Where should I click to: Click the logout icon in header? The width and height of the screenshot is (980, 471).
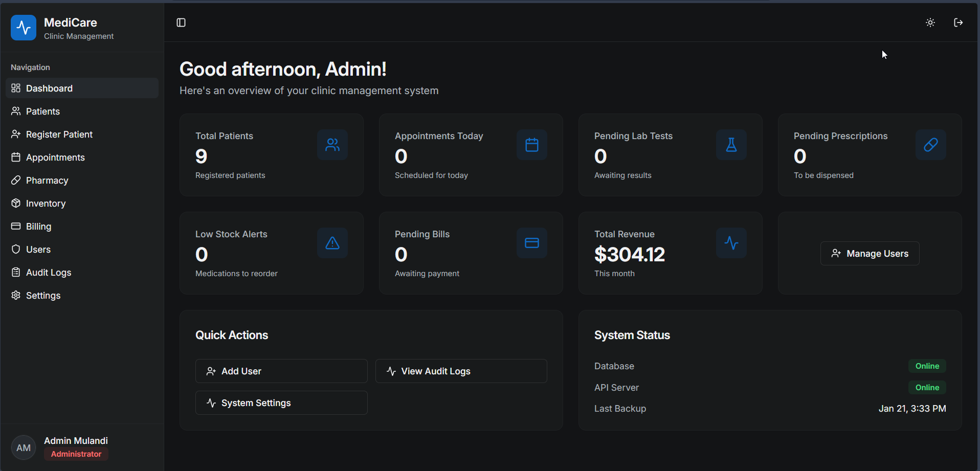(959, 23)
